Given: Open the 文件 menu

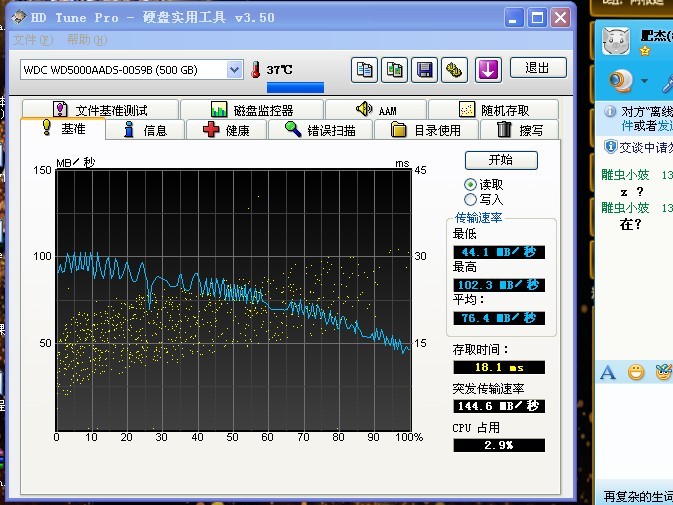Looking at the screenshot, I should click(32, 39).
